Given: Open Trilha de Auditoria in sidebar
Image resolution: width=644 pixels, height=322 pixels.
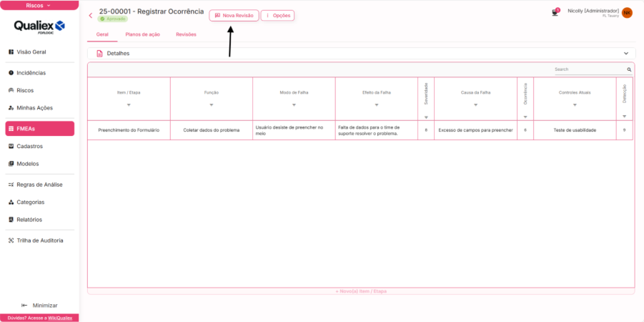Looking at the screenshot, I should [x=39, y=240].
